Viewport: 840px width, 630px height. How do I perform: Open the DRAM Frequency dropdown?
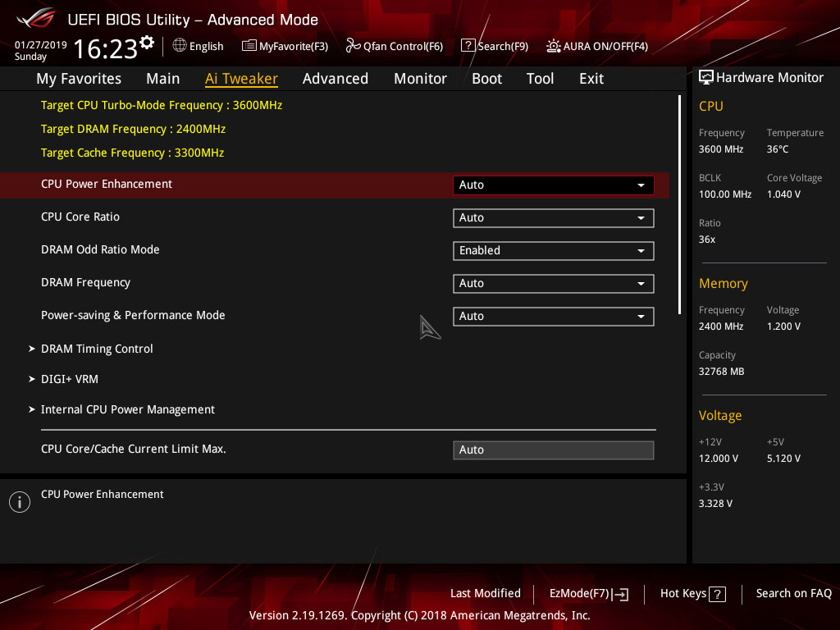pyautogui.click(x=554, y=283)
